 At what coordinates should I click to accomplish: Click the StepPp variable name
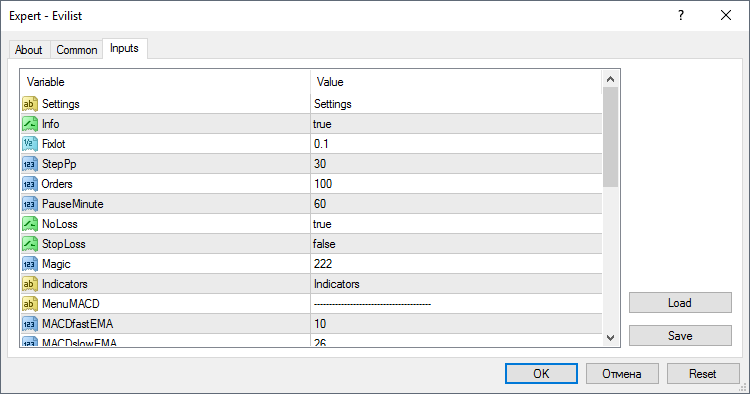click(59, 164)
